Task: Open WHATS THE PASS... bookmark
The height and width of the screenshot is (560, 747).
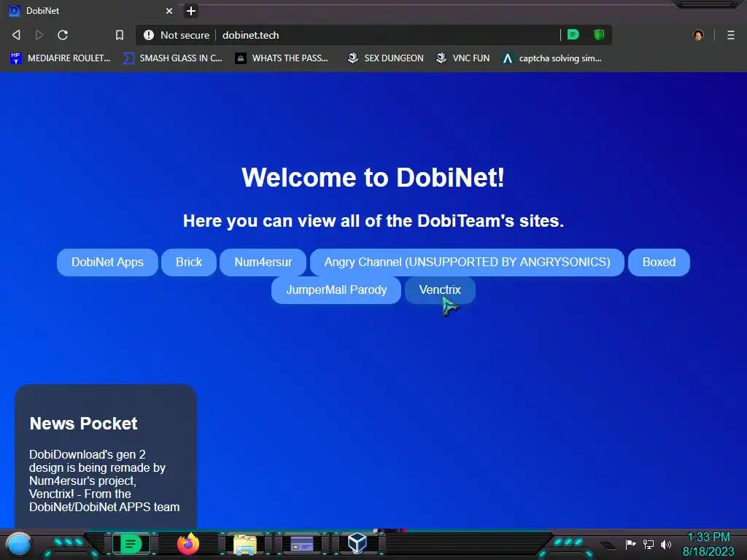Action: pos(282,58)
